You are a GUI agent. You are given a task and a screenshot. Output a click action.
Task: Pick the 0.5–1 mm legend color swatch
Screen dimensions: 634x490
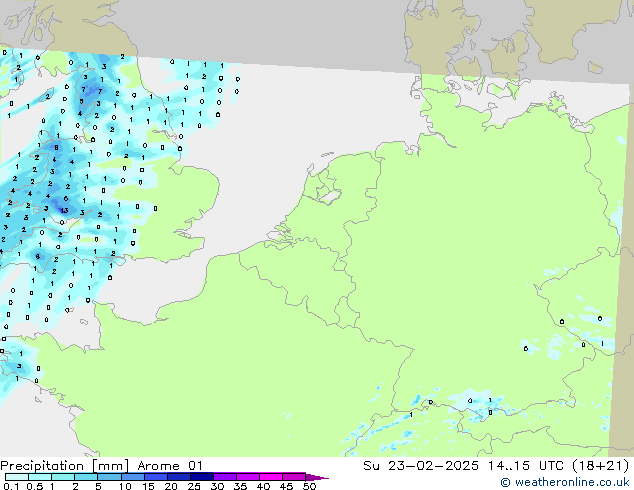click(x=40, y=477)
